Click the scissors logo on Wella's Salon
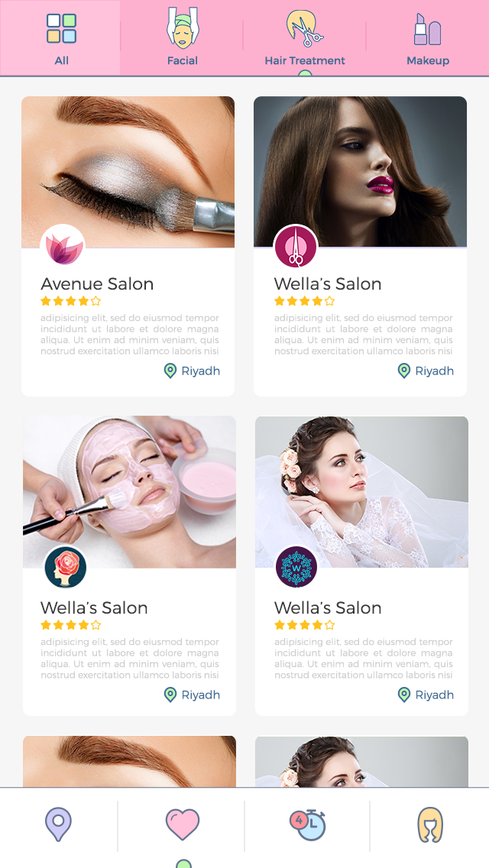The width and height of the screenshot is (489, 868). [296, 246]
